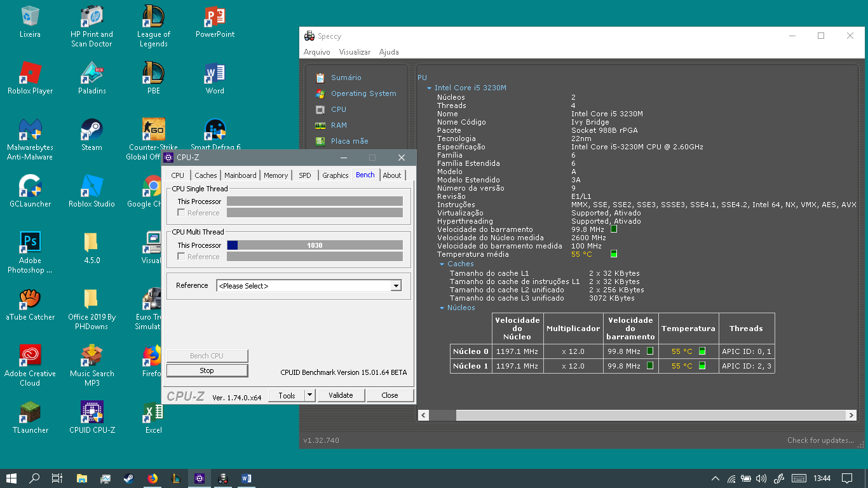Open the Lixeira recycle bin icon
Screen dimensions: 868x488
[x=30, y=22]
